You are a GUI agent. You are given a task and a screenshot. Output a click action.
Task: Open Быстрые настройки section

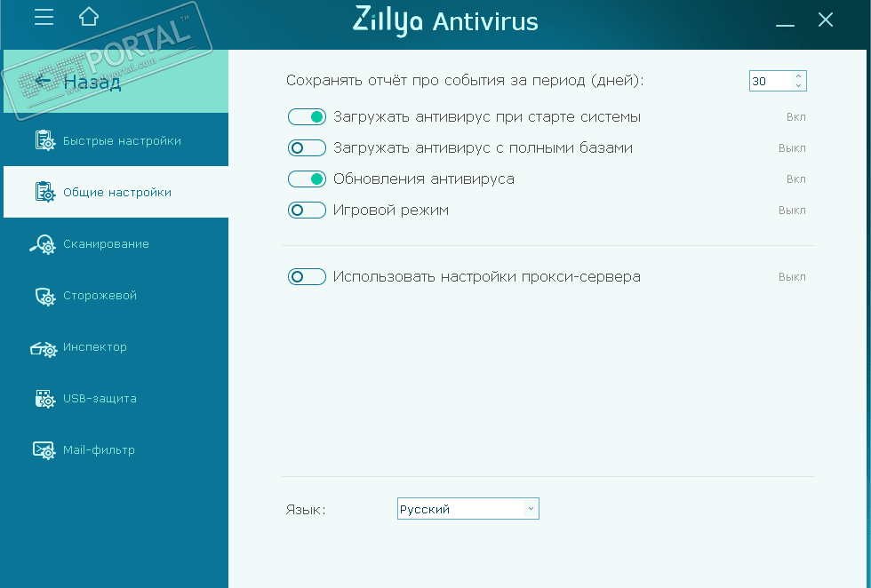116,140
